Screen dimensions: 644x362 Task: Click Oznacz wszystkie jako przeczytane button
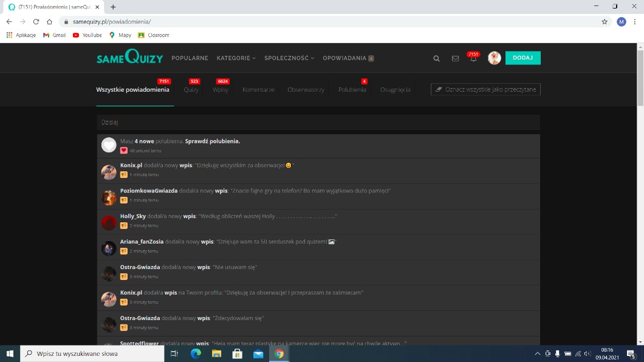485,89
